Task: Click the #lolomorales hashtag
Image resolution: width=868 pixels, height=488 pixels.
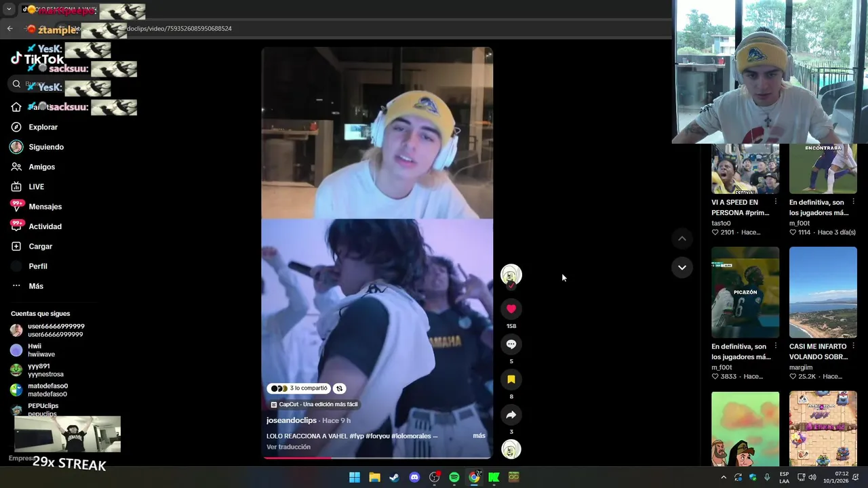Action: click(x=410, y=436)
